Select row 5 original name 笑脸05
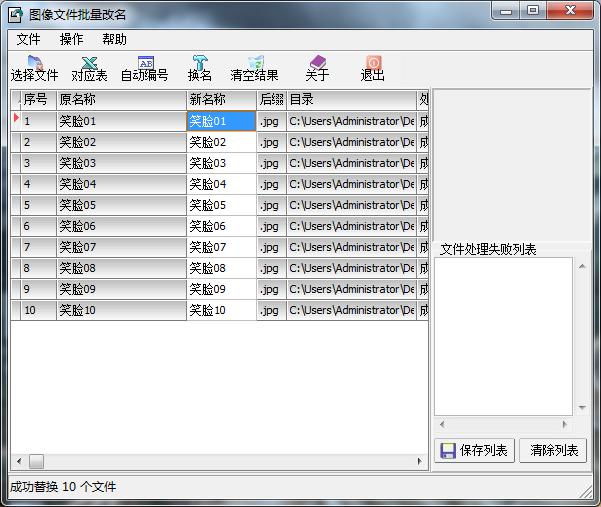 [x=121, y=205]
